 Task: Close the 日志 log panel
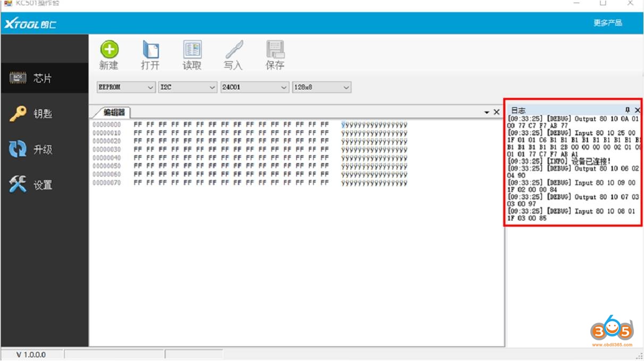(638, 110)
